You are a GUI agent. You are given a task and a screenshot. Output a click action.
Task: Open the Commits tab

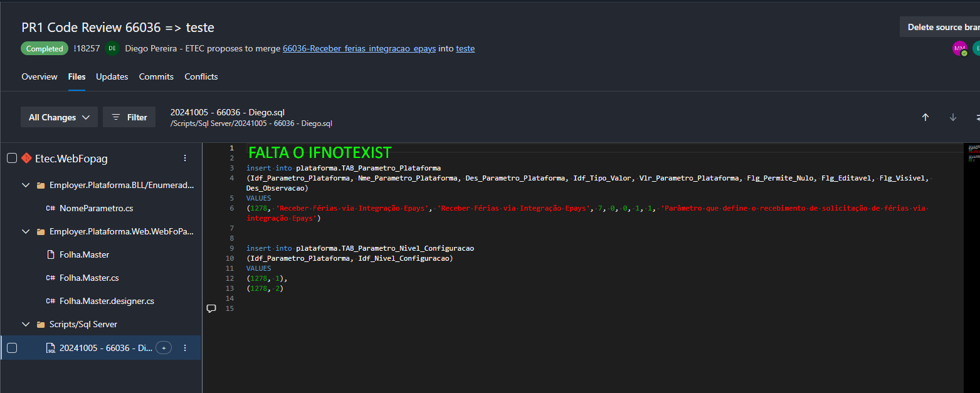pyautogui.click(x=156, y=76)
